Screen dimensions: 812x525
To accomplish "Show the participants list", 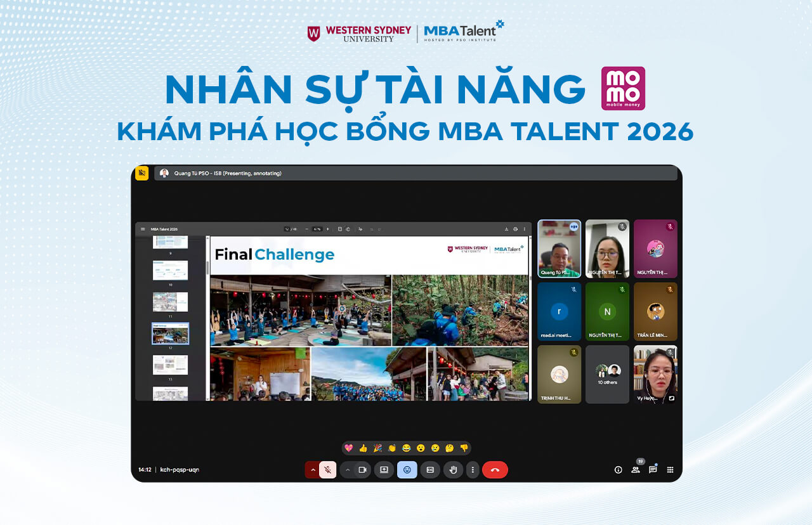I will pos(635,470).
